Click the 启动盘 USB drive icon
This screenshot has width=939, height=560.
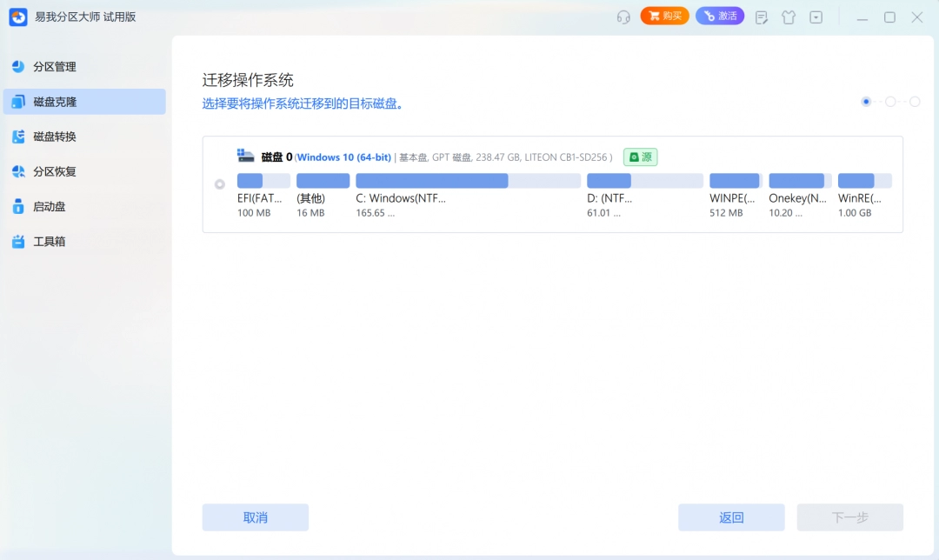pyautogui.click(x=18, y=207)
